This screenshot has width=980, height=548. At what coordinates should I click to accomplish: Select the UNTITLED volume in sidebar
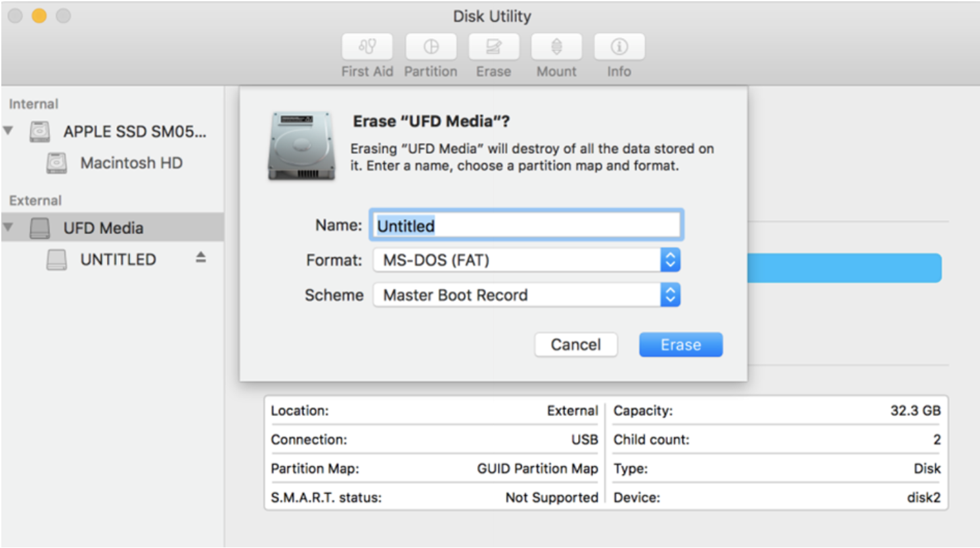pyautogui.click(x=118, y=260)
